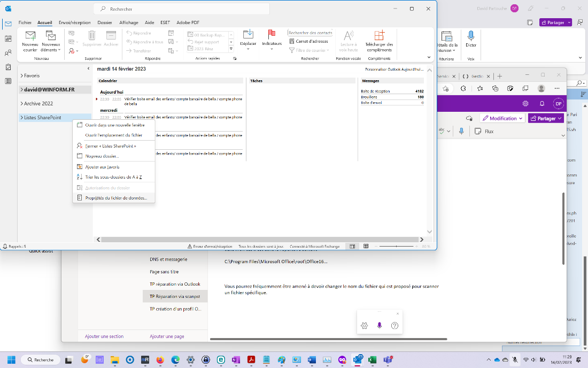
Task: Choose Nouveau dossier... in context menu
Action: (114, 156)
